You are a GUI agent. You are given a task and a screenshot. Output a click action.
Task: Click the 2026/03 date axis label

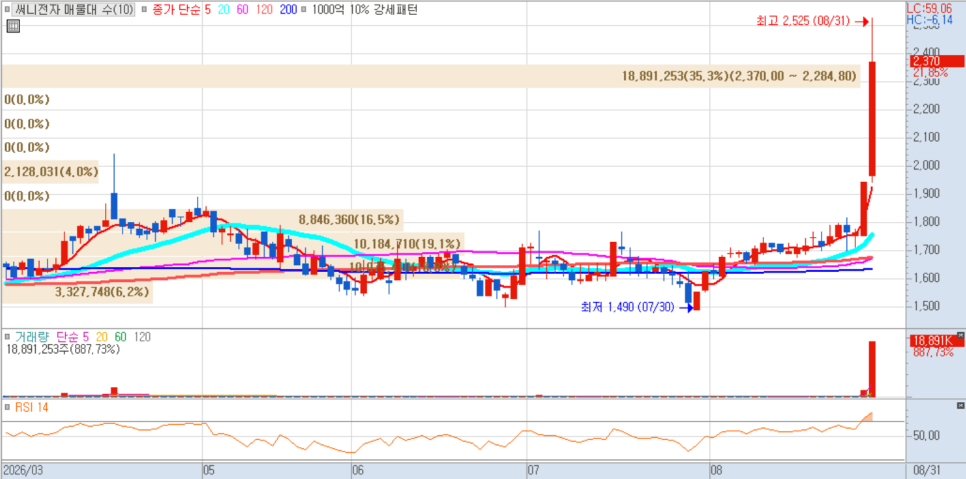[23, 470]
